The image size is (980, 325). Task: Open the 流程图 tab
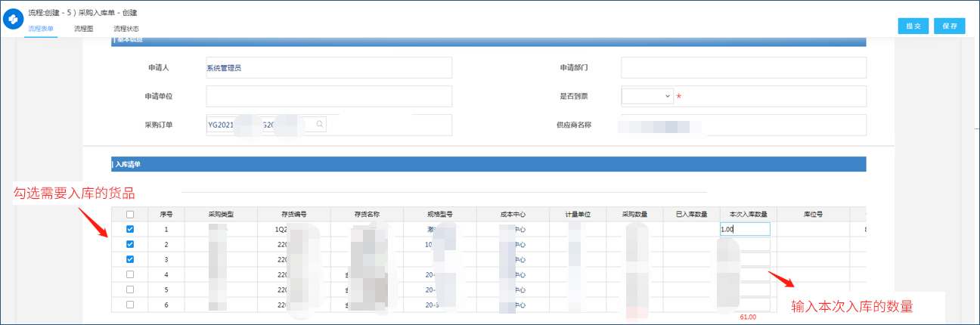(84, 29)
